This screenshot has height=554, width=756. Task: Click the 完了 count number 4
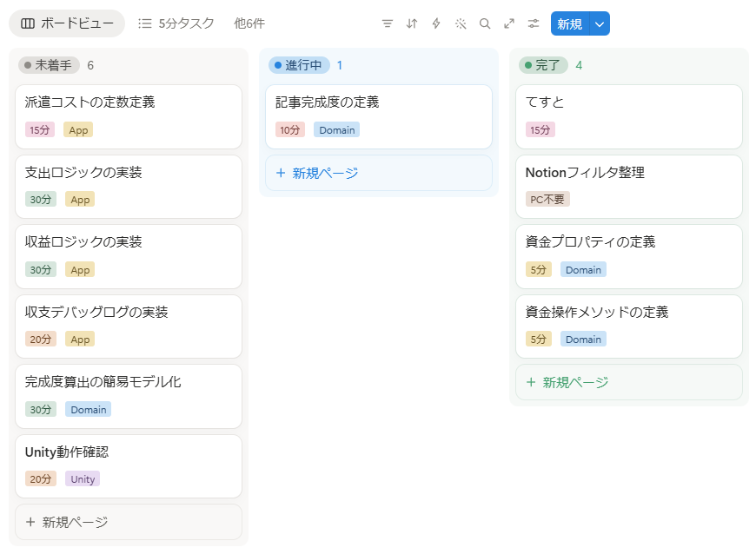pyautogui.click(x=579, y=65)
